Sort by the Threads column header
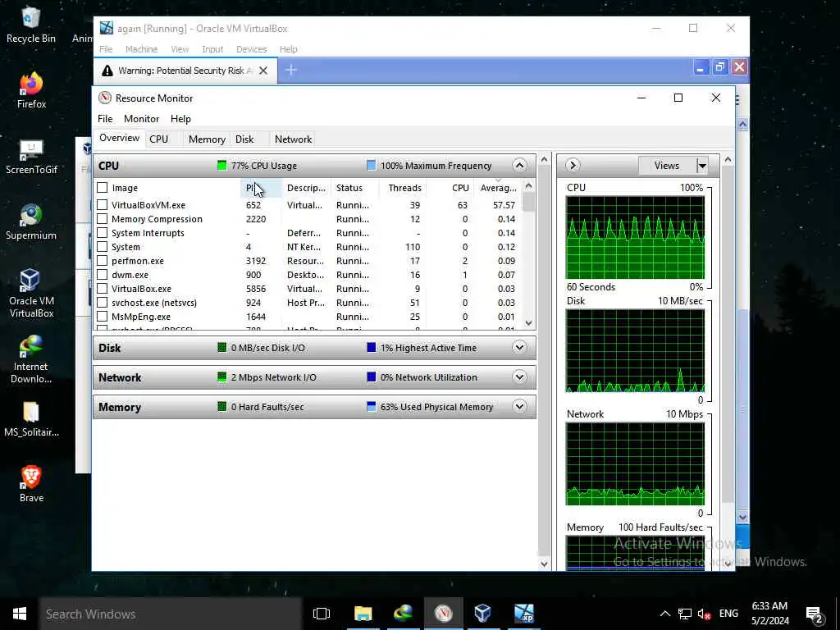 pos(404,188)
